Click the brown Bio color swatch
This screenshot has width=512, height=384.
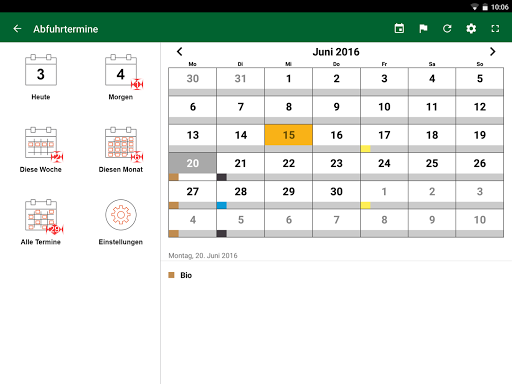coord(171,275)
